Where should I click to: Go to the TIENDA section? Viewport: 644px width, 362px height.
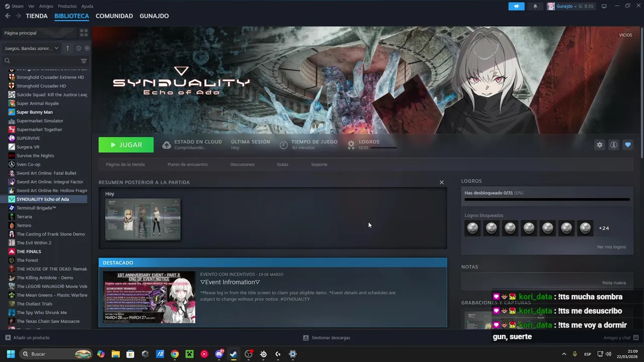[x=37, y=16]
